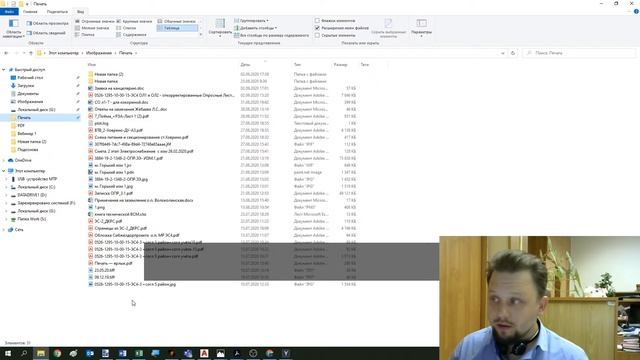This screenshot has height=360, width=640.
Task: Select the file plot.log
Action: coord(101,123)
